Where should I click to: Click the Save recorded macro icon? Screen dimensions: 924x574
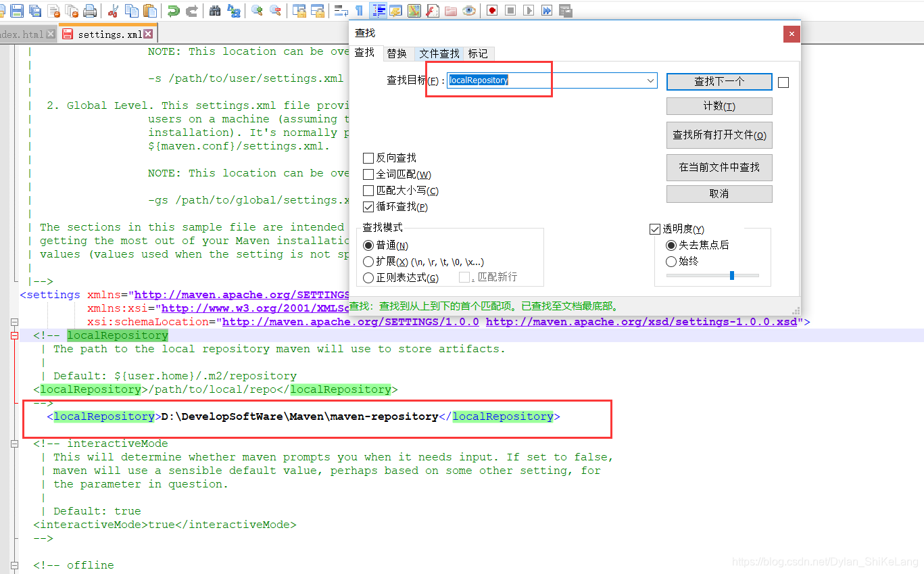pos(565,11)
